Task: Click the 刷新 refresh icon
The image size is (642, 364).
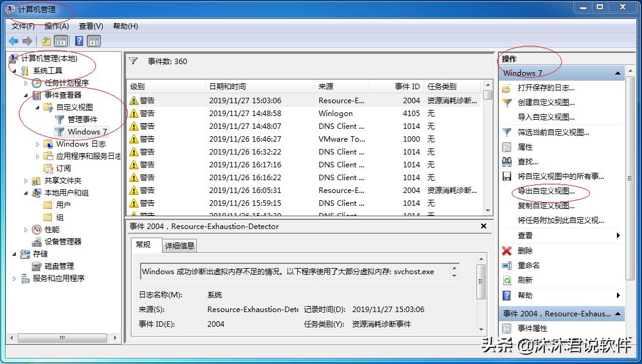Action: click(507, 279)
